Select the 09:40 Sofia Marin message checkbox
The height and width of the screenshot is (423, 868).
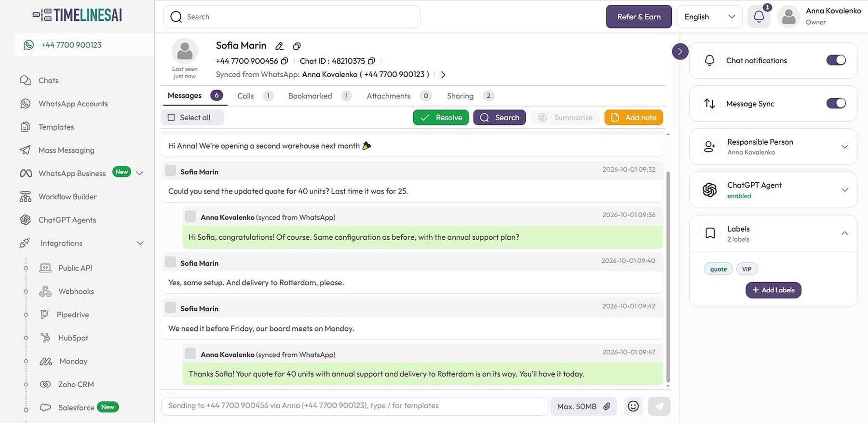point(170,262)
